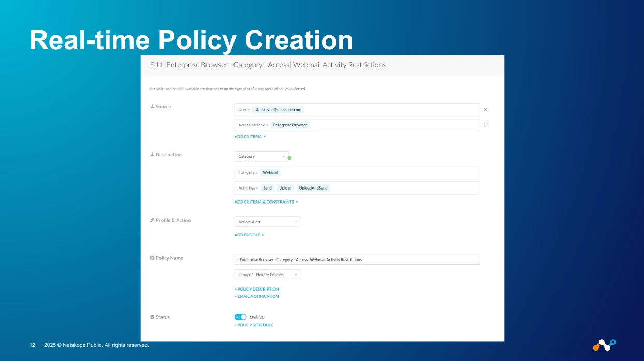Screen dimensions: 644x361
Task: Click inside the User criteria field
Action: tap(357, 110)
